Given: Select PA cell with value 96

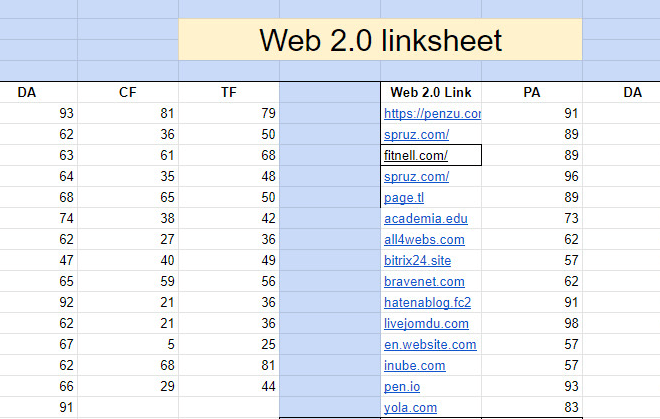Looking at the screenshot, I should pos(532,176).
